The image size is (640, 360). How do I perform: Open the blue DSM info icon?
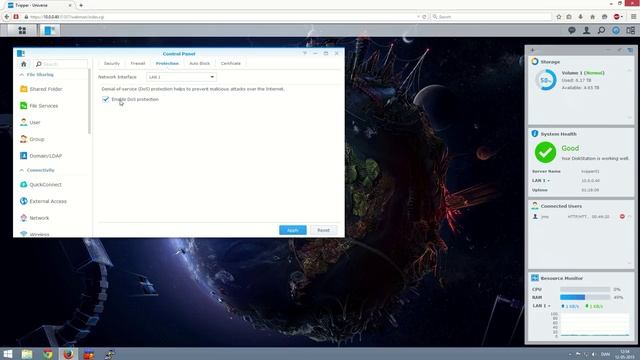point(616,30)
